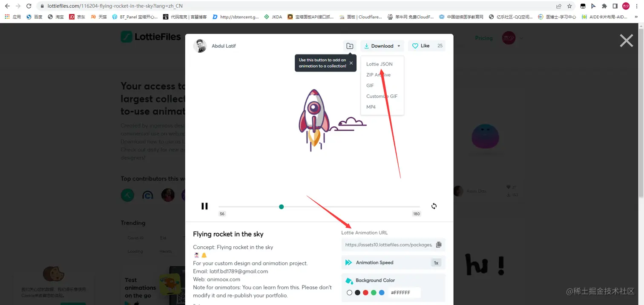Copy the Lottie Animation URL
This screenshot has width=644, height=305.
(439, 245)
